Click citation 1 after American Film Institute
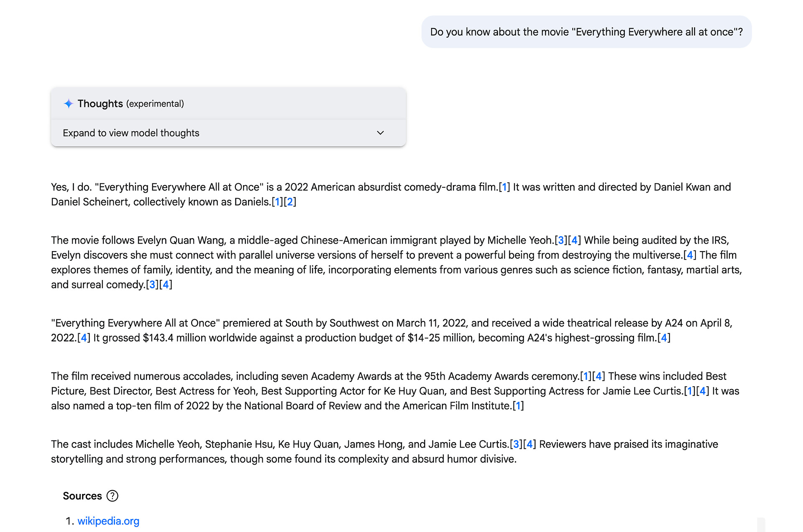 pos(518,406)
